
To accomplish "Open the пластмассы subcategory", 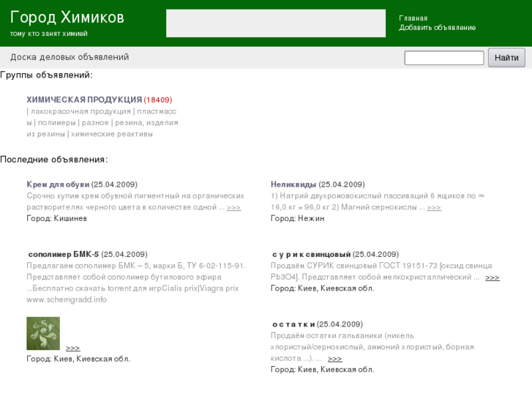I will pyautogui.click(x=157, y=111).
